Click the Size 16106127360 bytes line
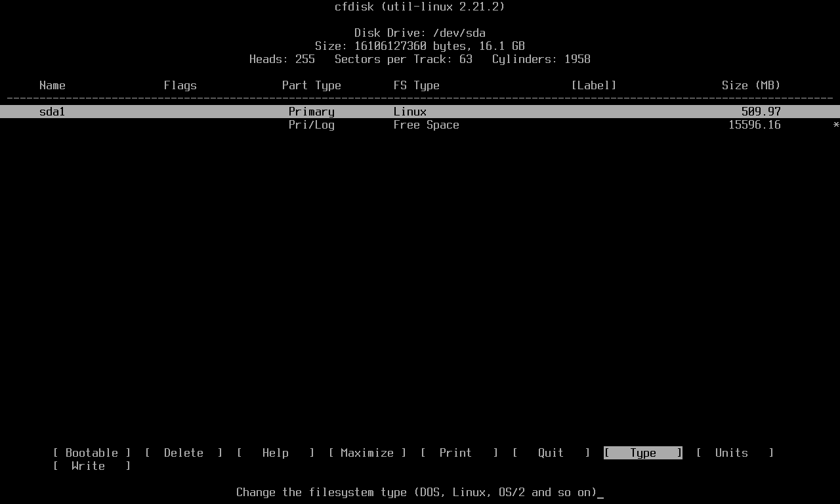This screenshot has height=504, width=840. click(420, 46)
